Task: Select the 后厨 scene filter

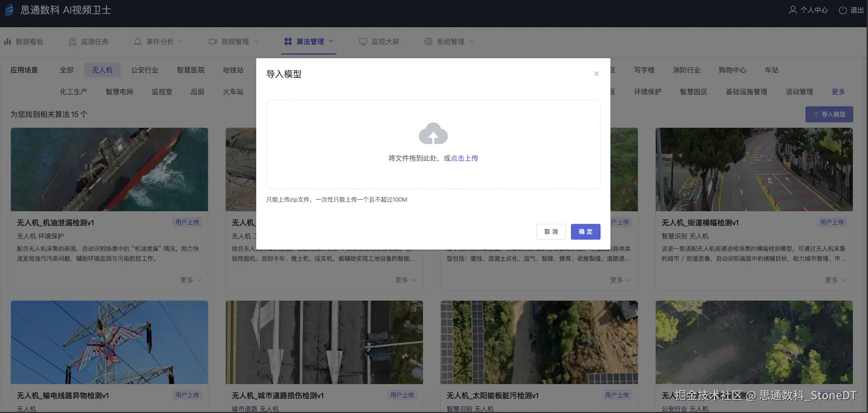Action: coord(198,92)
